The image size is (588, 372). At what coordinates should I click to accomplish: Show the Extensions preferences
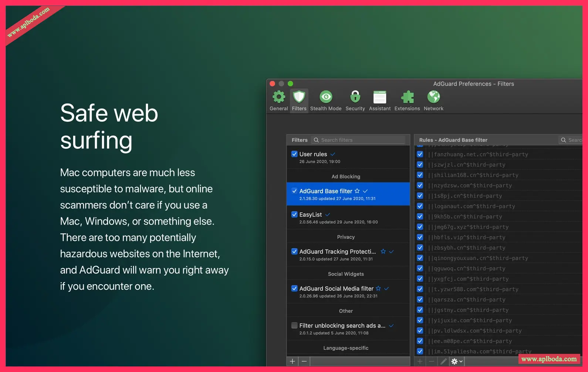407,101
